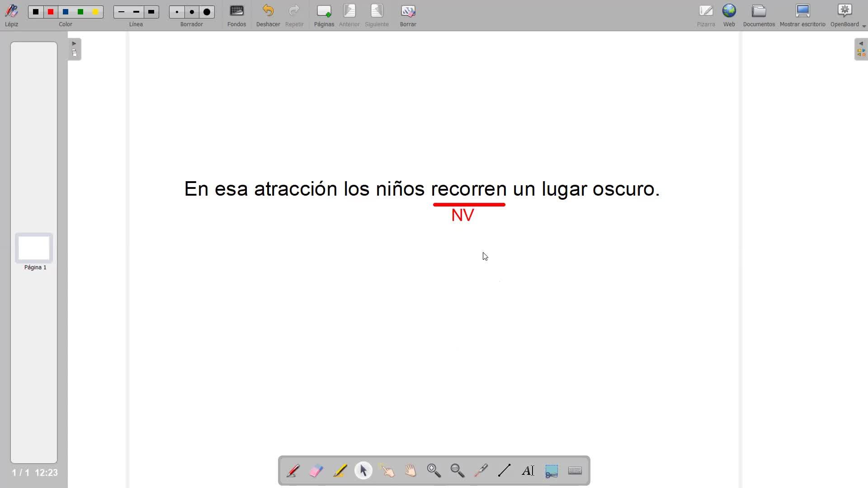The image size is (868, 488).
Task: Switch to Documentos mode
Action: (759, 15)
